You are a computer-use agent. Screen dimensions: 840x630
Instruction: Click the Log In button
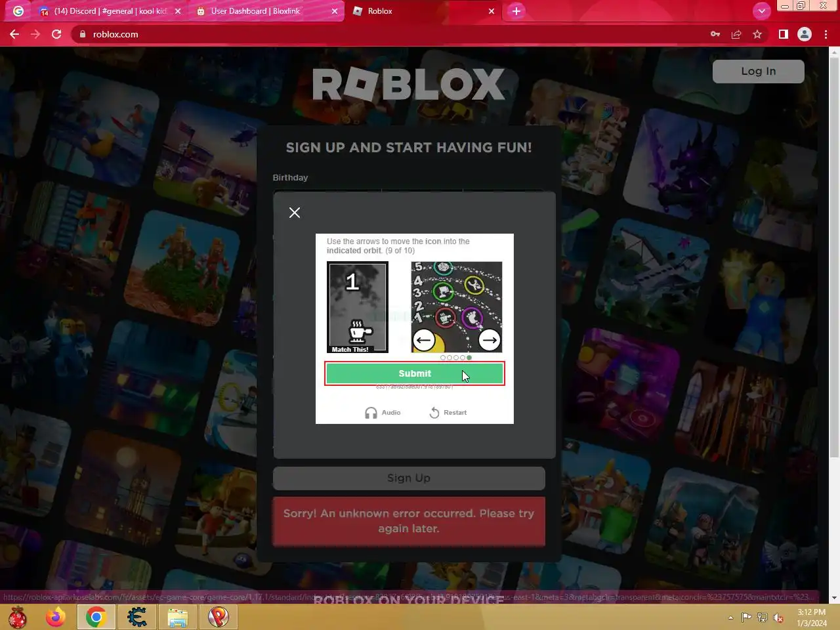(758, 72)
